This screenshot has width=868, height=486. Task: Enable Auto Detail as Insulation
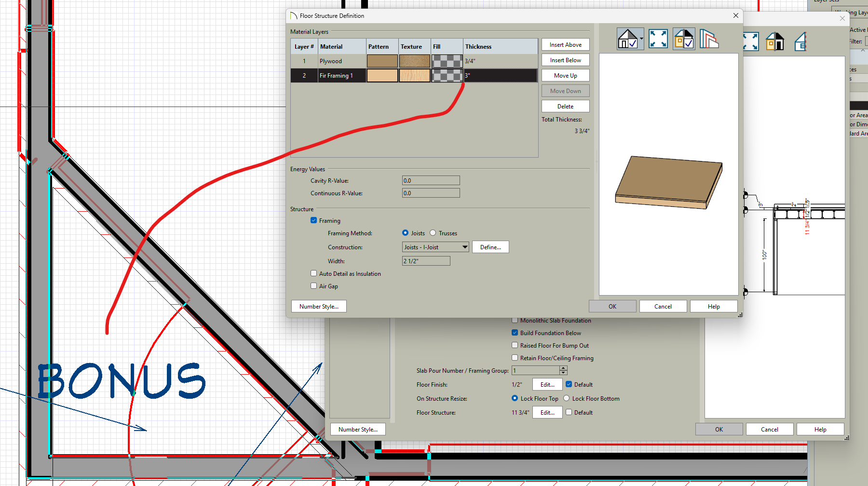point(314,273)
